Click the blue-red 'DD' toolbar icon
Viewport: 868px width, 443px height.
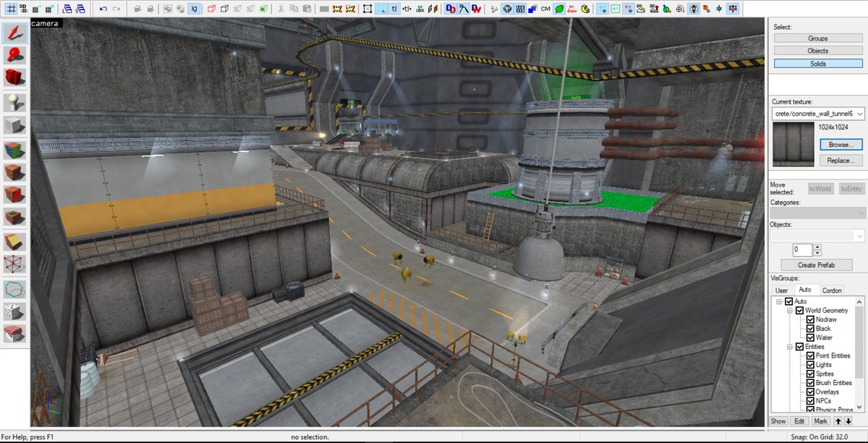click(x=451, y=9)
